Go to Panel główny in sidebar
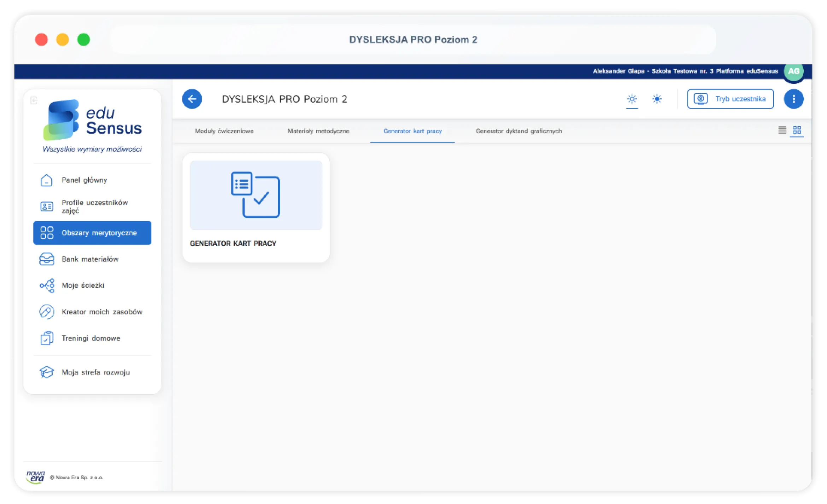 [92, 180]
